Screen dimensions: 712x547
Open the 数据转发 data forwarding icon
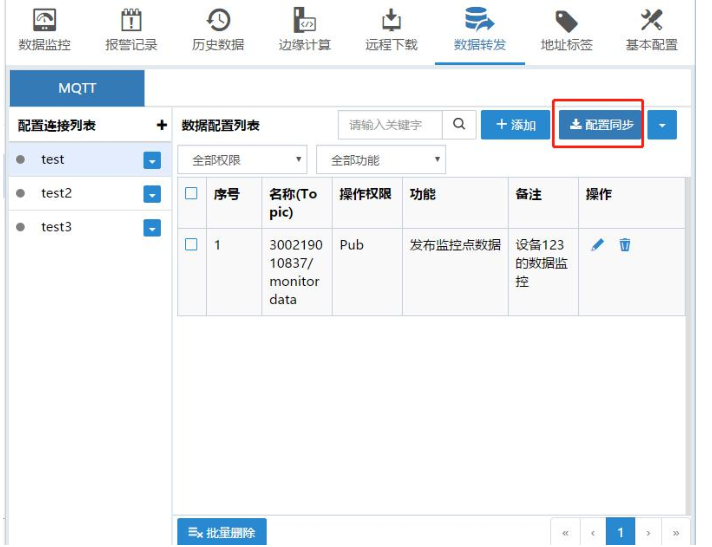(x=480, y=19)
